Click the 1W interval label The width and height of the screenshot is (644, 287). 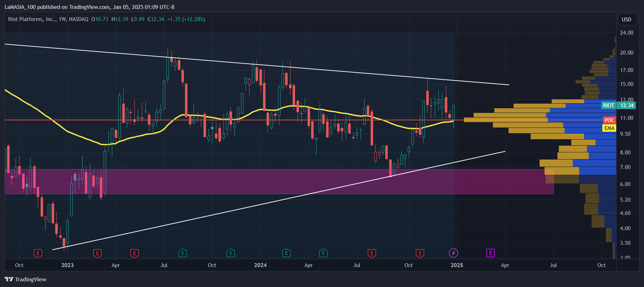(x=63, y=19)
